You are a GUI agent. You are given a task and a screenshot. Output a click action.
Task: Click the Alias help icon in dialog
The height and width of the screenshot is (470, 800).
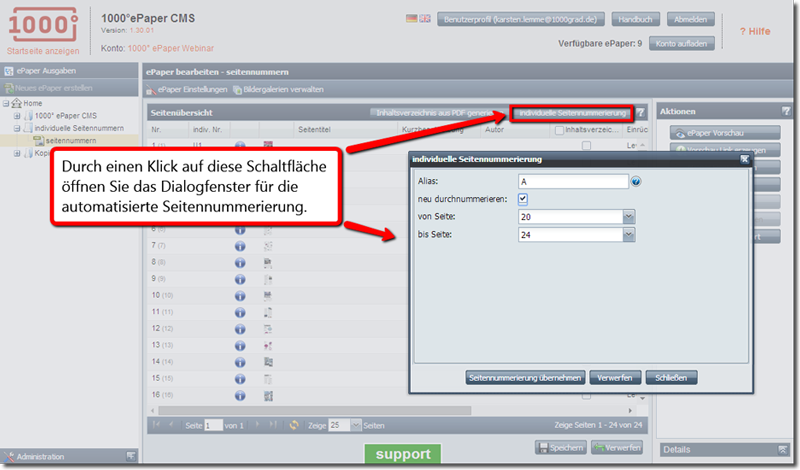[636, 182]
